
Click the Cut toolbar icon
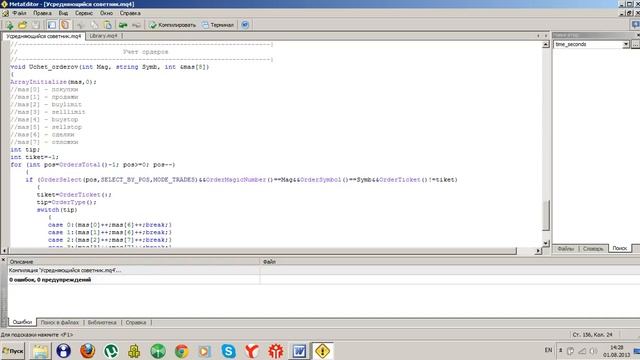[x=80, y=25]
